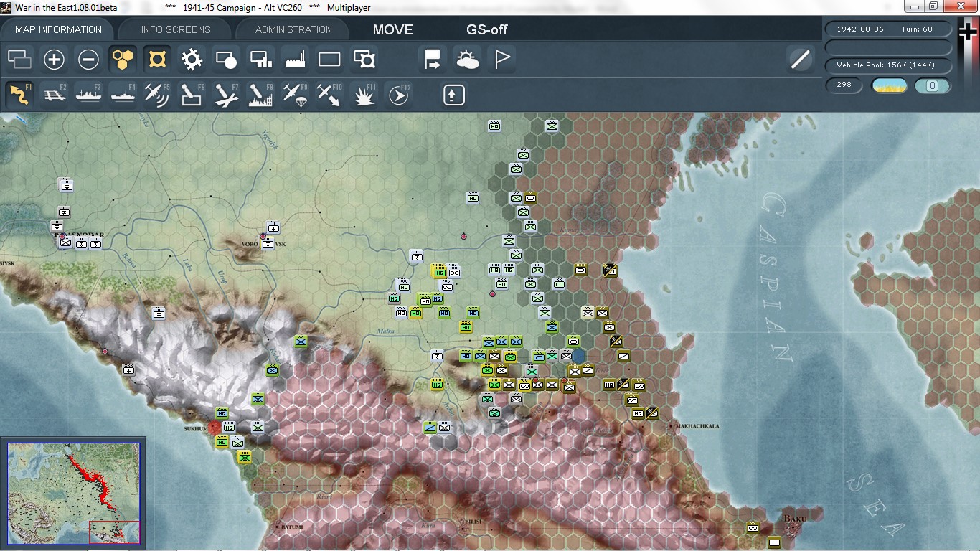
Task: Click the Batumi city label
Action: (x=292, y=527)
